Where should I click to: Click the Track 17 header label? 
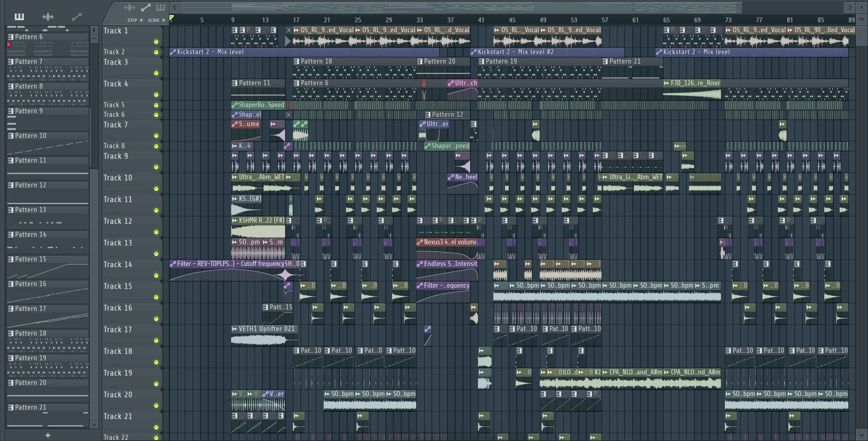pyautogui.click(x=118, y=330)
